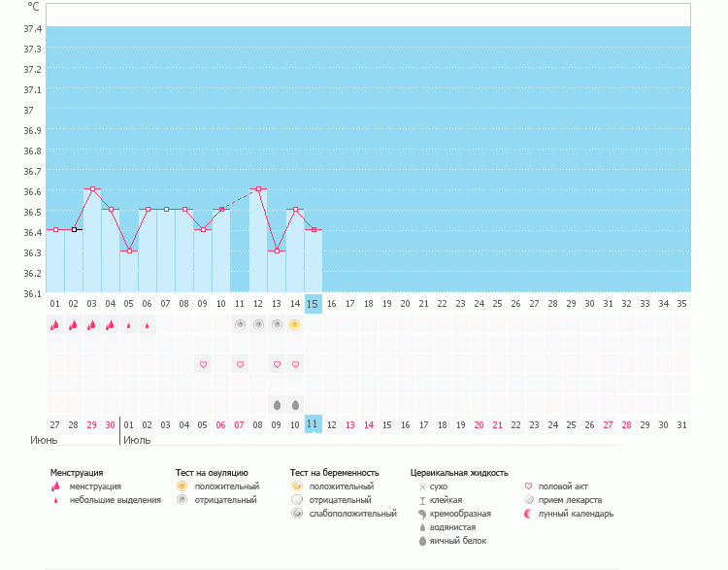Click the menstruation icon on cycle day 04
Screen dimensions: 728x570
click(x=110, y=325)
